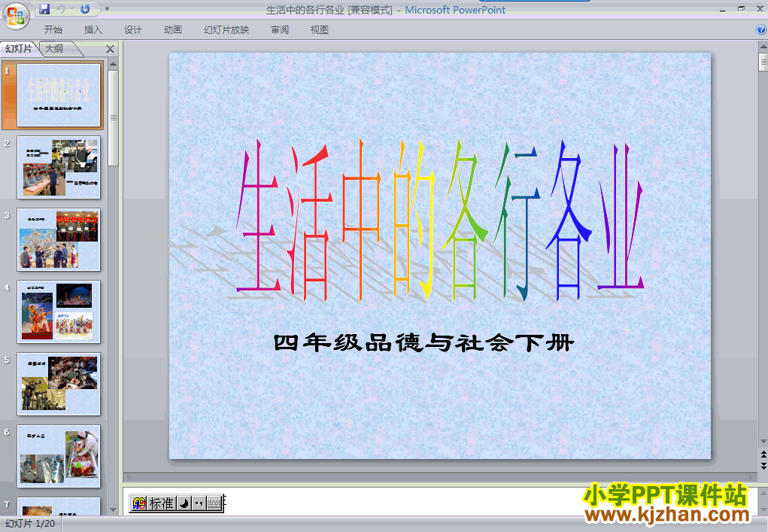Click the 幻灯片 1/20 status indicator
The height and width of the screenshot is (532, 768).
click(x=30, y=524)
